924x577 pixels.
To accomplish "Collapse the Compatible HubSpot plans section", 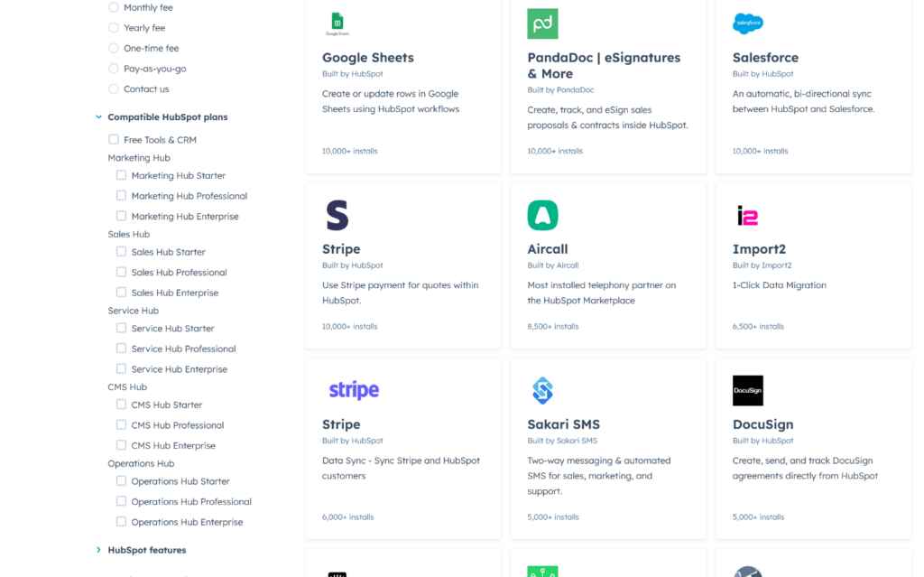I will [x=98, y=116].
